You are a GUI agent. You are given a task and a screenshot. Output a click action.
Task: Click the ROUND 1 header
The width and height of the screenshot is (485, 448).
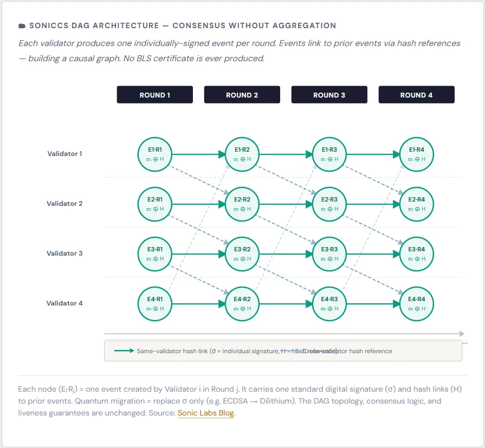(x=155, y=95)
